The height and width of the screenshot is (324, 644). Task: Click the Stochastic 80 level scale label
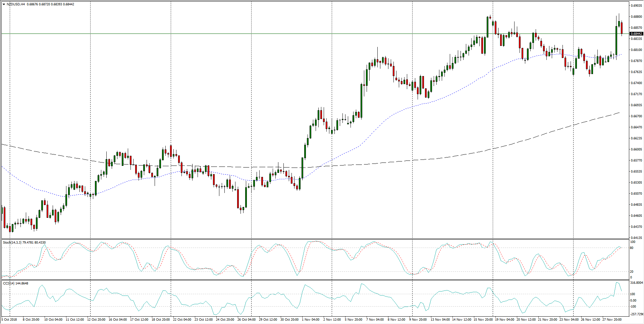(632, 248)
